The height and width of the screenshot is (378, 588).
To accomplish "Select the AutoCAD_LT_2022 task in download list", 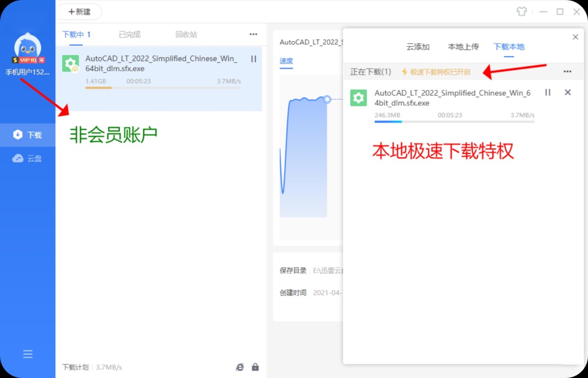I will click(x=159, y=79).
